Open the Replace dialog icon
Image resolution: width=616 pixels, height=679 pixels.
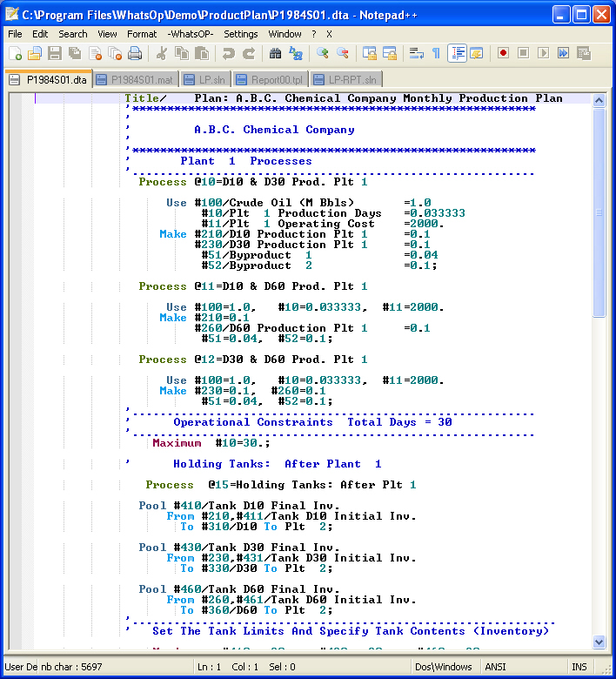296,54
